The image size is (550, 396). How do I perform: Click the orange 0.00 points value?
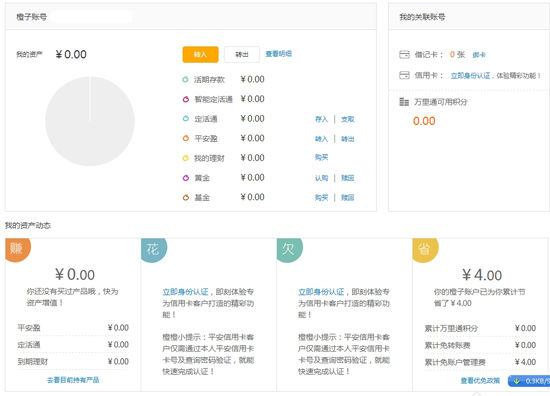[x=424, y=121]
